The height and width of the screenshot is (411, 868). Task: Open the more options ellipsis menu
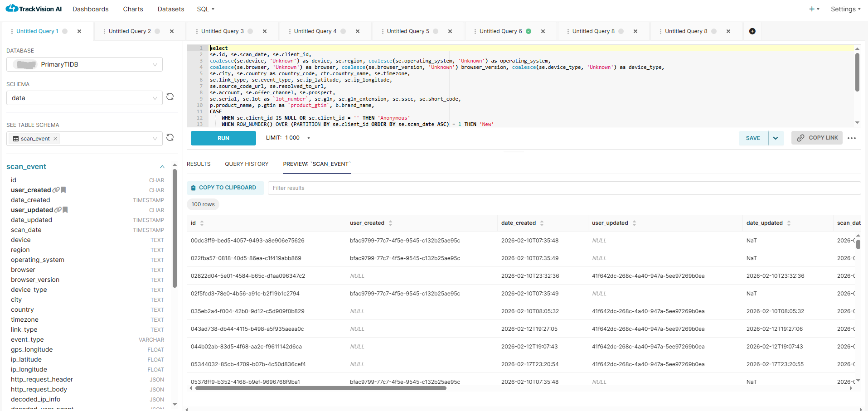click(852, 138)
